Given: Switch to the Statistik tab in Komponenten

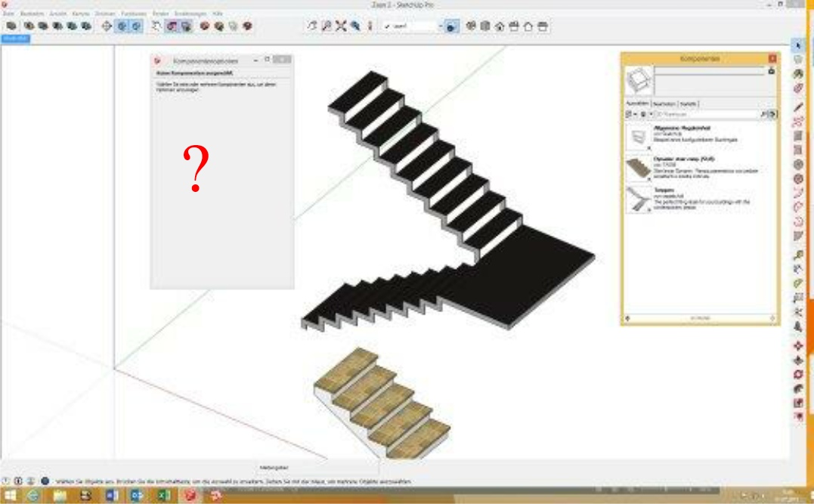Looking at the screenshot, I should [688, 104].
